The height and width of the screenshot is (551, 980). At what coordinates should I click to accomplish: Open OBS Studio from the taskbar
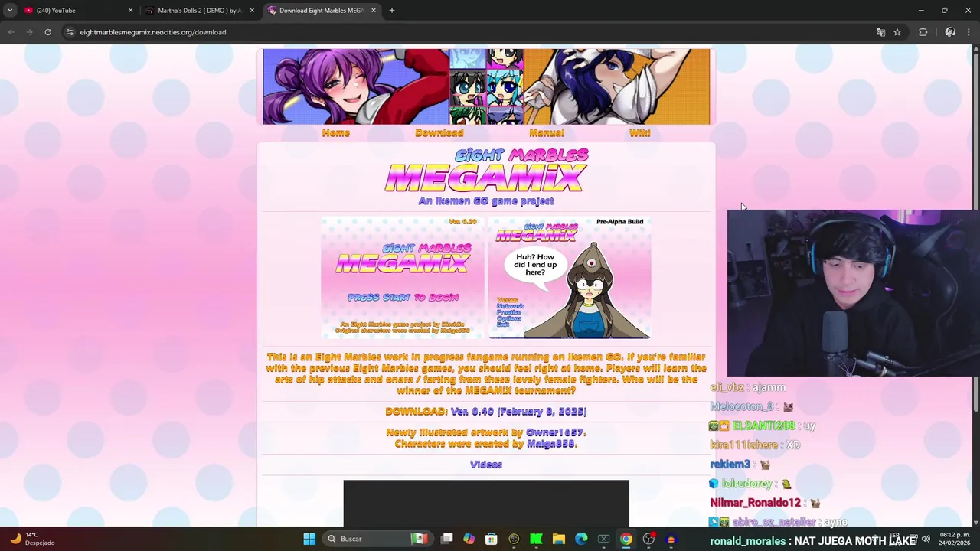click(x=648, y=539)
